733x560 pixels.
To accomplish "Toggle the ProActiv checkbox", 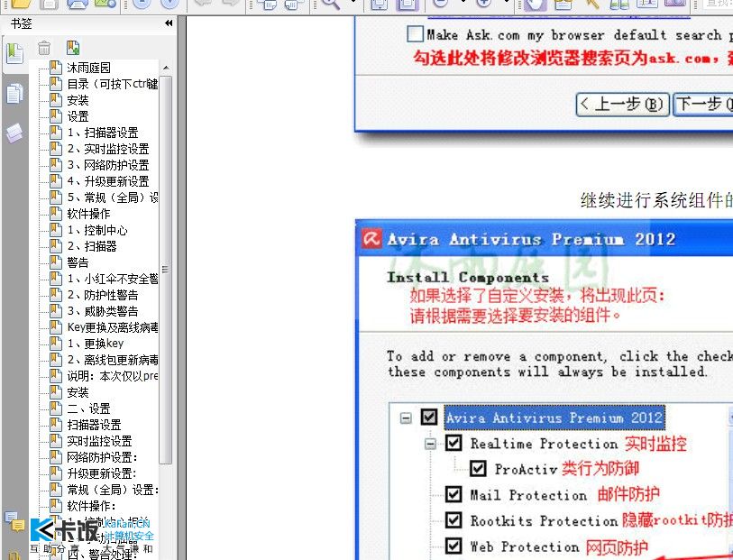I will pyautogui.click(x=478, y=468).
